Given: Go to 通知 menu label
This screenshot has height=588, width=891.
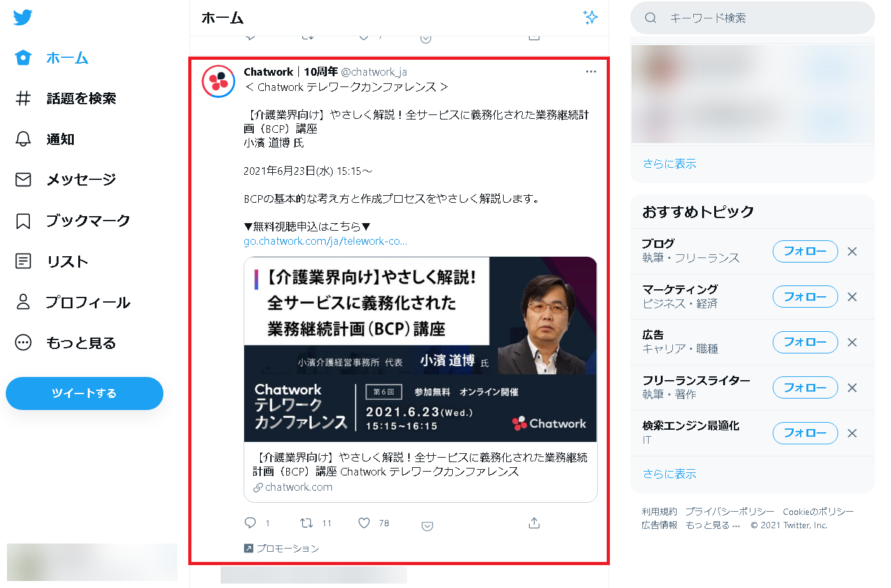Looking at the screenshot, I should [60, 139].
